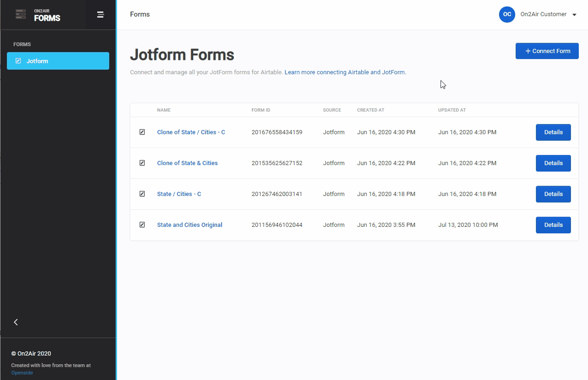This screenshot has width=588, height=380.
Task: Click the form icon beside Clone of State & Cities
Action: click(142, 163)
